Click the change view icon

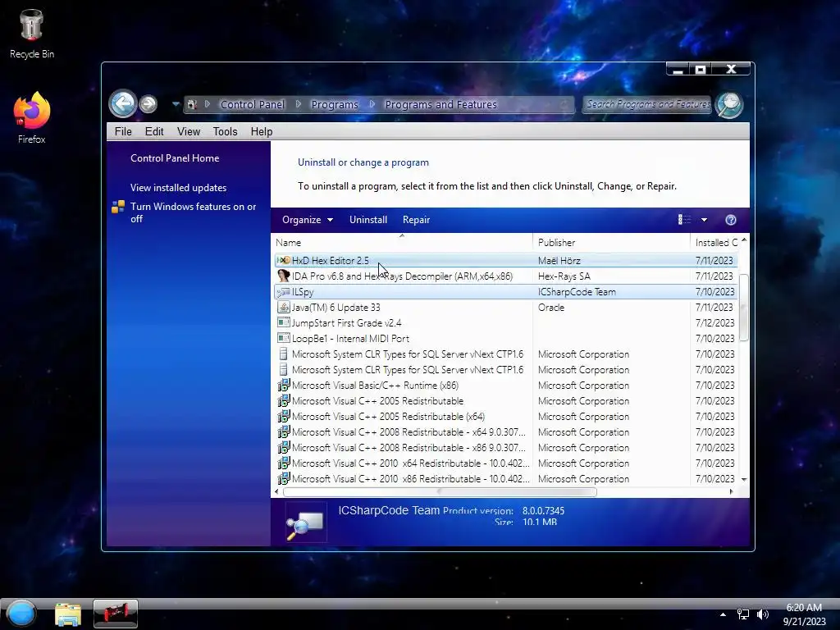tap(684, 220)
